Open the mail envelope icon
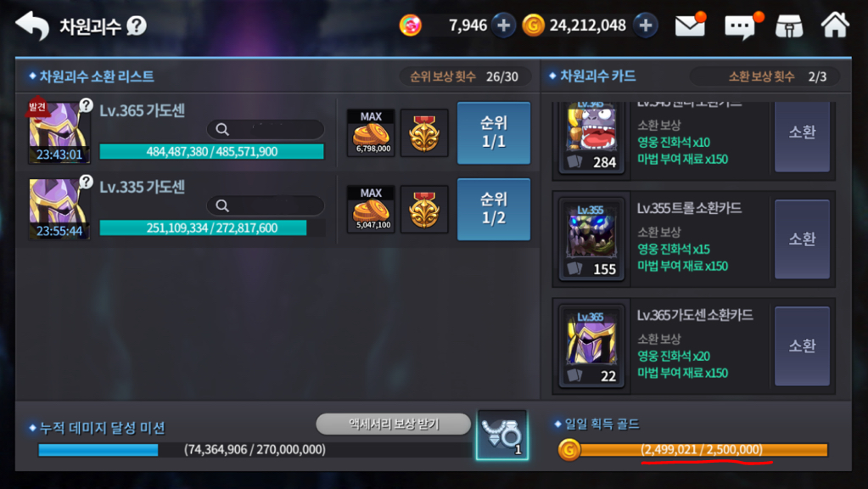 click(x=690, y=25)
